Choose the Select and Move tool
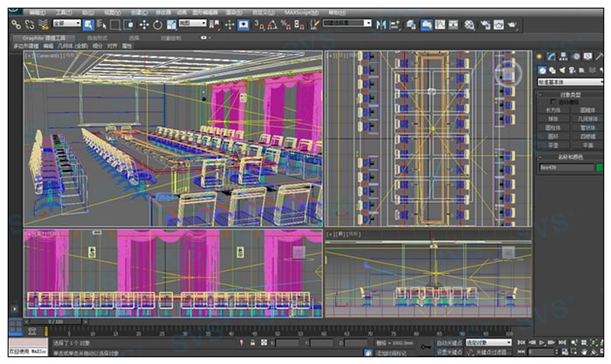611x364 pixels. [143, 24]
